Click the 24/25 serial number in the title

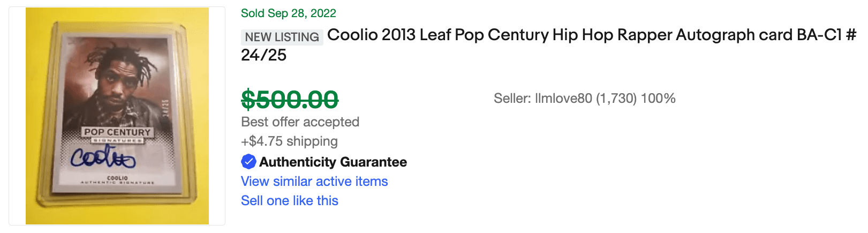click(263, 55)
